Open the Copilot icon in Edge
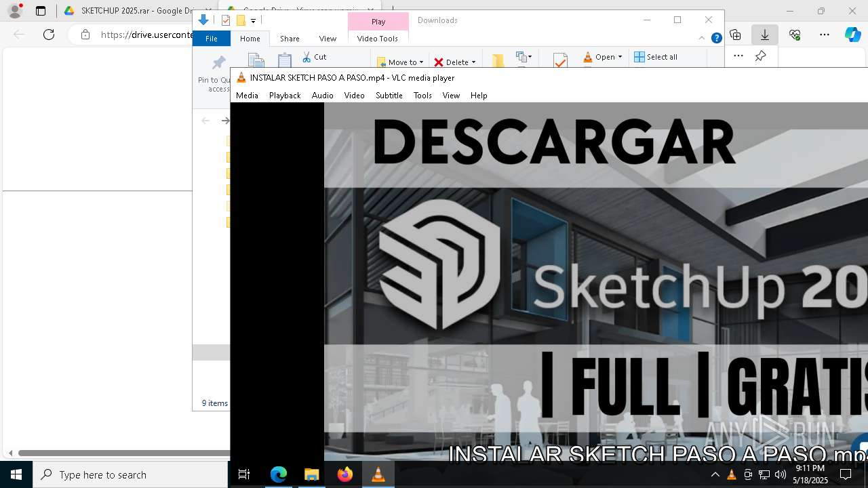 (853, 35)
